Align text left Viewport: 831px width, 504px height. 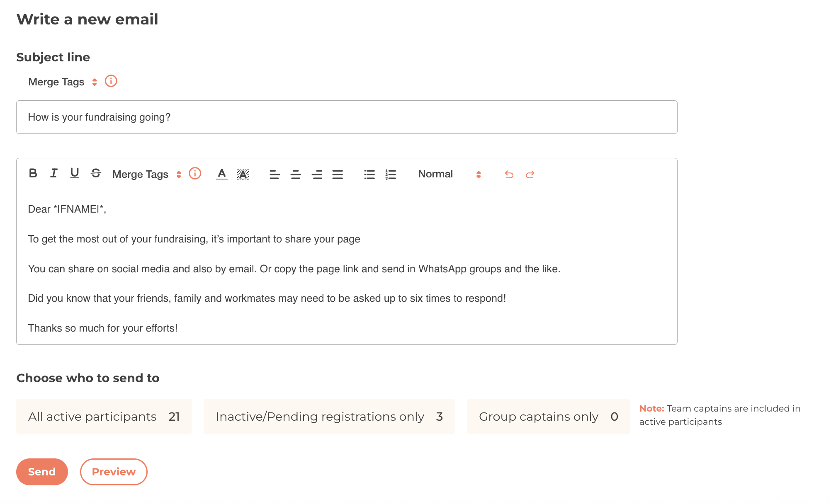coord(275,174)
